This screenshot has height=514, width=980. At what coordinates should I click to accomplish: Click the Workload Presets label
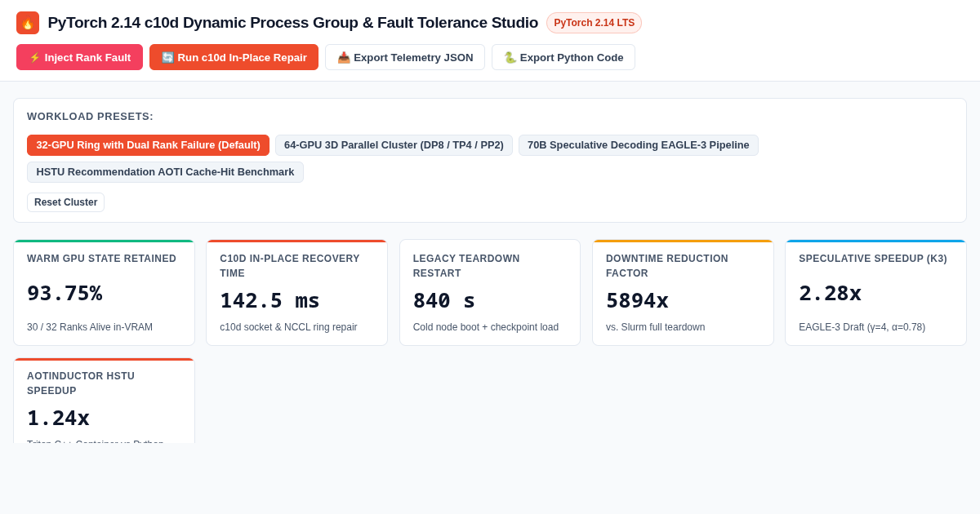click(x=90, y=117)
